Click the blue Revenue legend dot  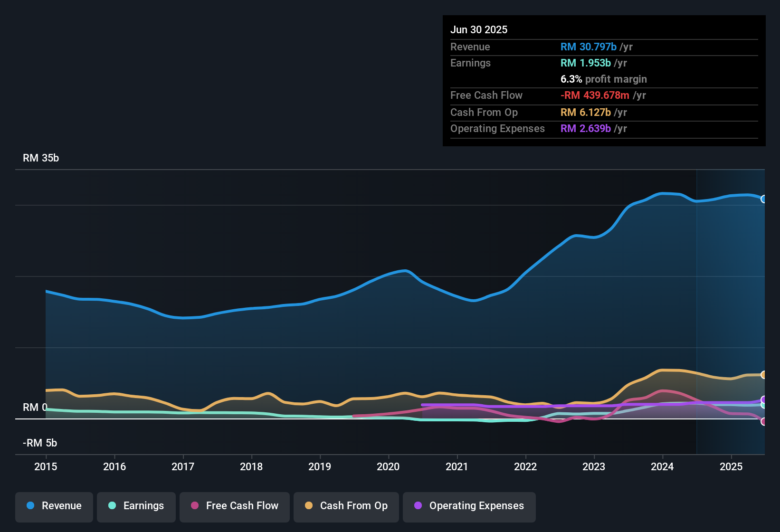click(x=30, y=506)
